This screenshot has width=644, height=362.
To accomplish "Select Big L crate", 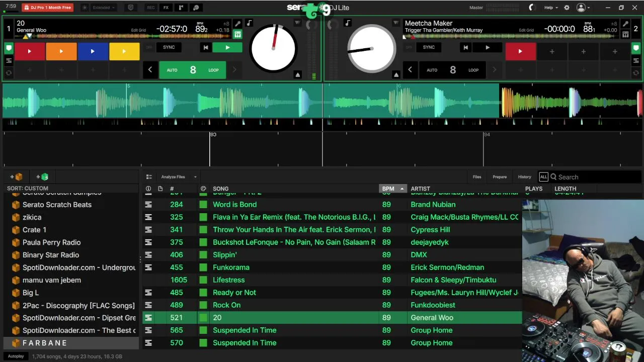I will 70,293.
